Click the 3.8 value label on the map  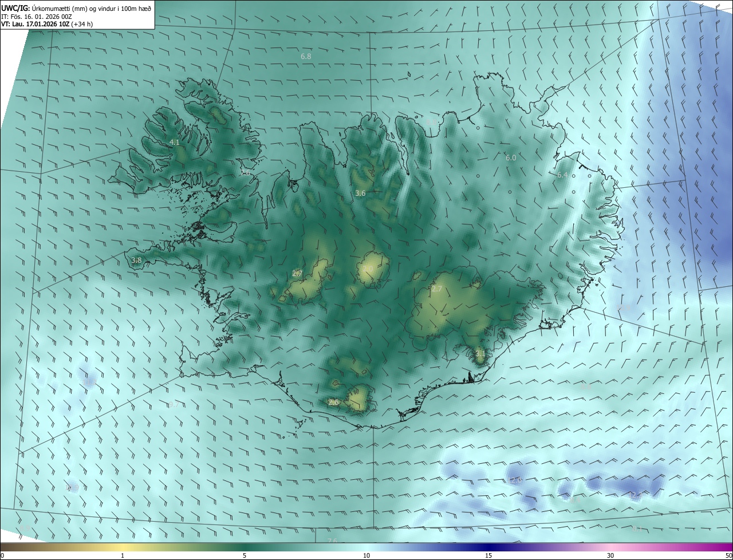click(x=136, y=260)
